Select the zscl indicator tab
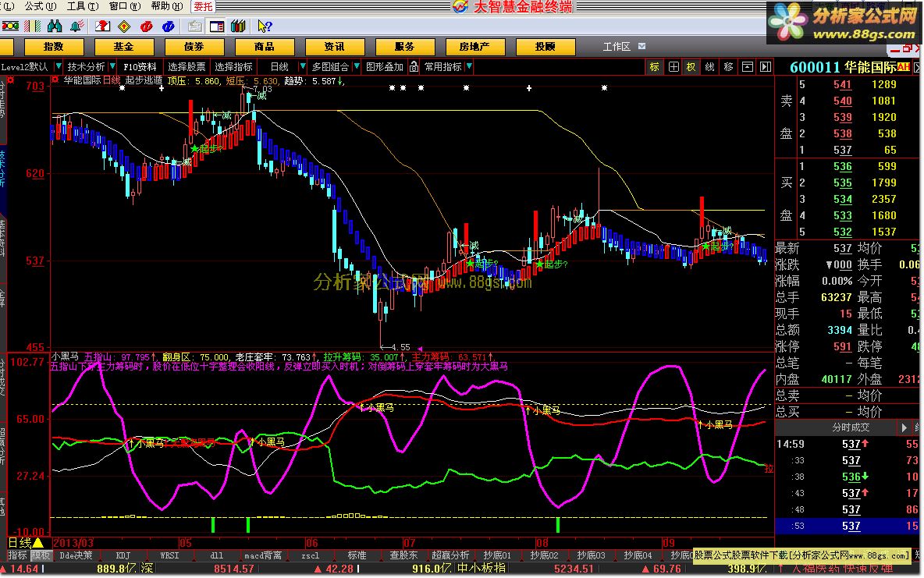This screenshot has height=578, width=924. (311, 555)
